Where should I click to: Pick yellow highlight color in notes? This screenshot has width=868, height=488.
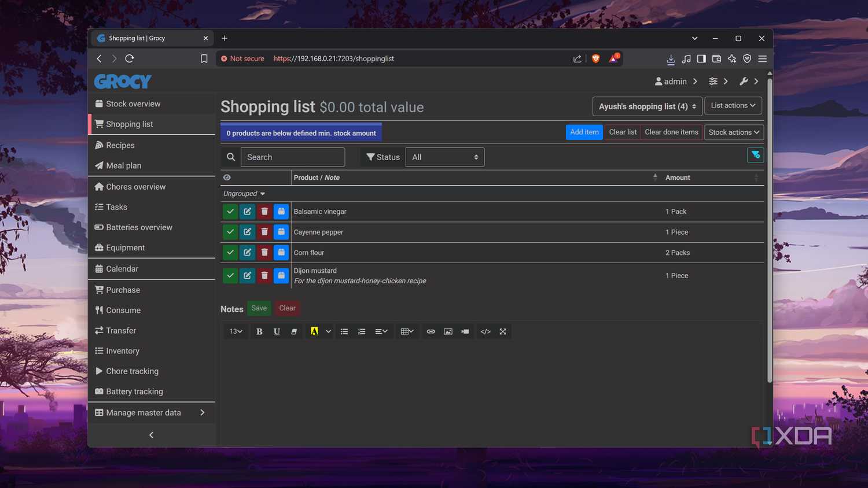pyautogui.click(x=314, y=331)
